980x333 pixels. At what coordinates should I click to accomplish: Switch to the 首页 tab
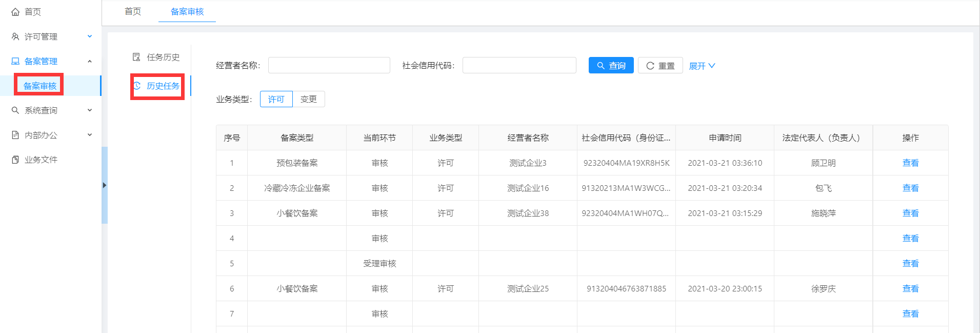133,11
